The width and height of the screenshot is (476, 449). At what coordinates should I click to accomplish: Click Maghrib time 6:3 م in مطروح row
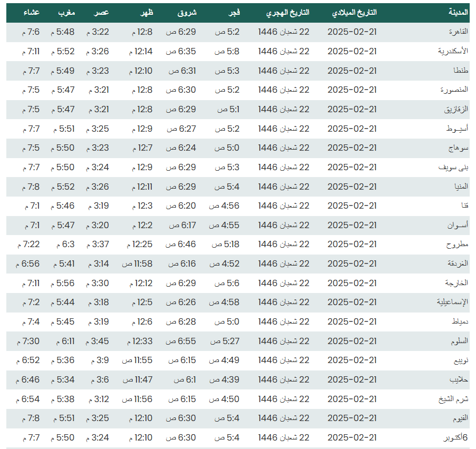[x=65, y=245]
